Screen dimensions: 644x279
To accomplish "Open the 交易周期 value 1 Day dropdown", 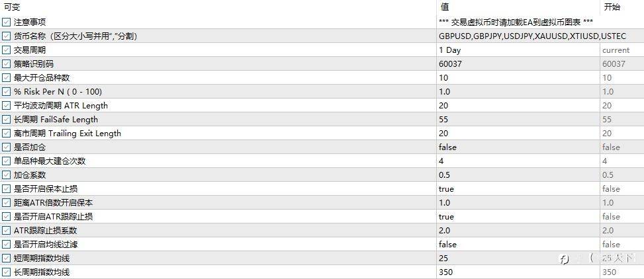I will pos(518,50).
